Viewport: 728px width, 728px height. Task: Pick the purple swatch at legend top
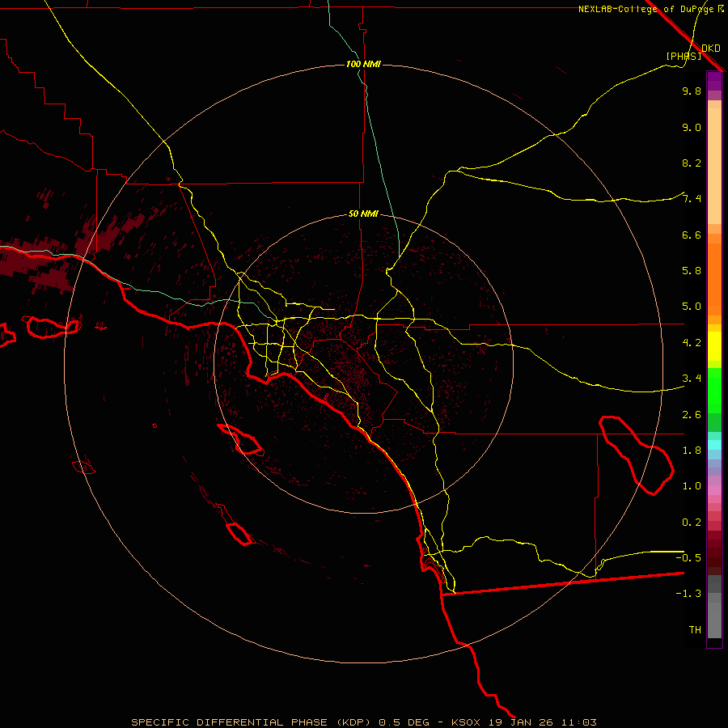coord(714,81)
